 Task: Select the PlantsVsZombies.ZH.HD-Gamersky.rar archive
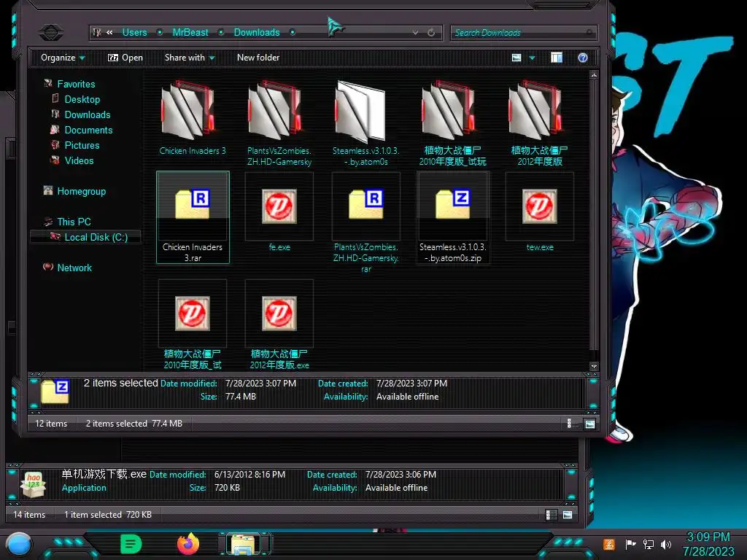366,223
